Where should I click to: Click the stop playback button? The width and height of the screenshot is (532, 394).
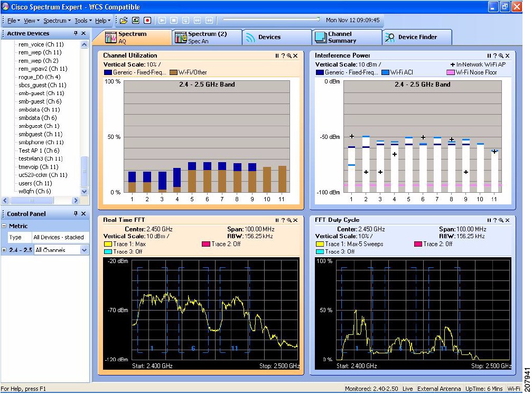(x=174, y=21)
